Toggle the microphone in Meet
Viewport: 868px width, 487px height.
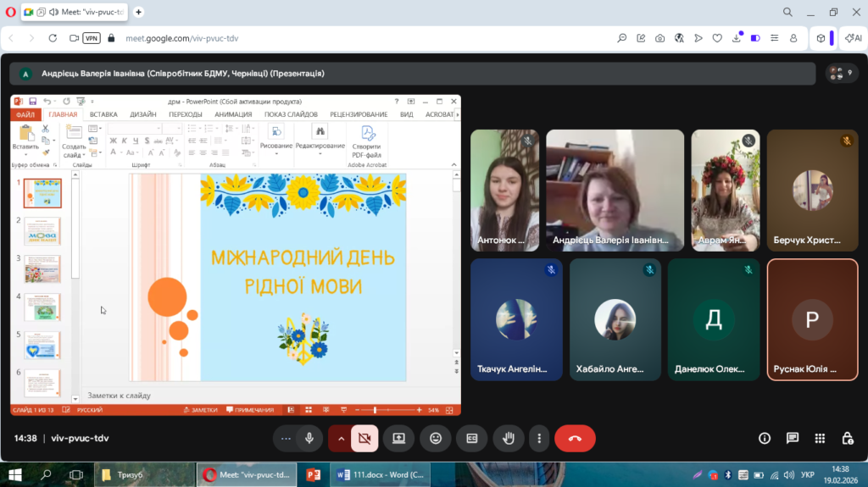point(309,438)
